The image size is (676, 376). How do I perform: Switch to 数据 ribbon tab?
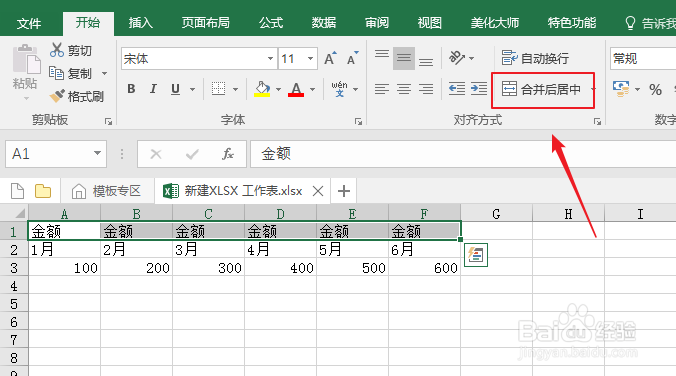coord(324,22)
